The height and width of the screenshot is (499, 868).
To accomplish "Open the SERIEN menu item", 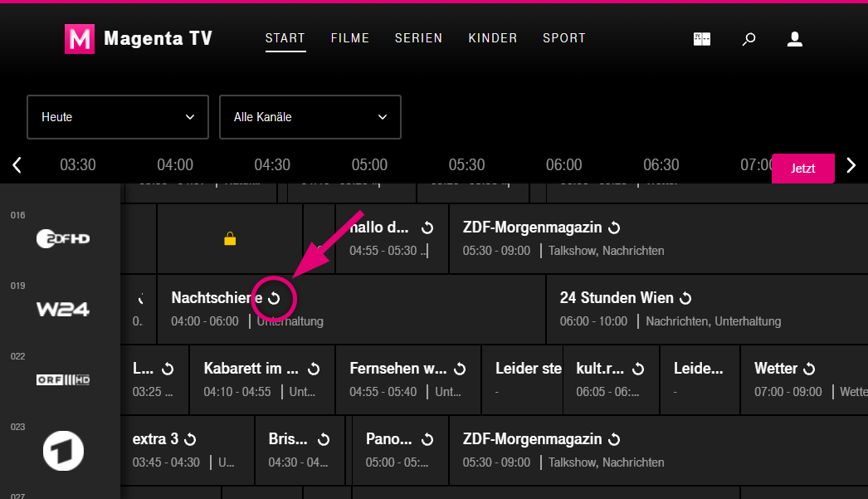I will (x=419, y=38).
